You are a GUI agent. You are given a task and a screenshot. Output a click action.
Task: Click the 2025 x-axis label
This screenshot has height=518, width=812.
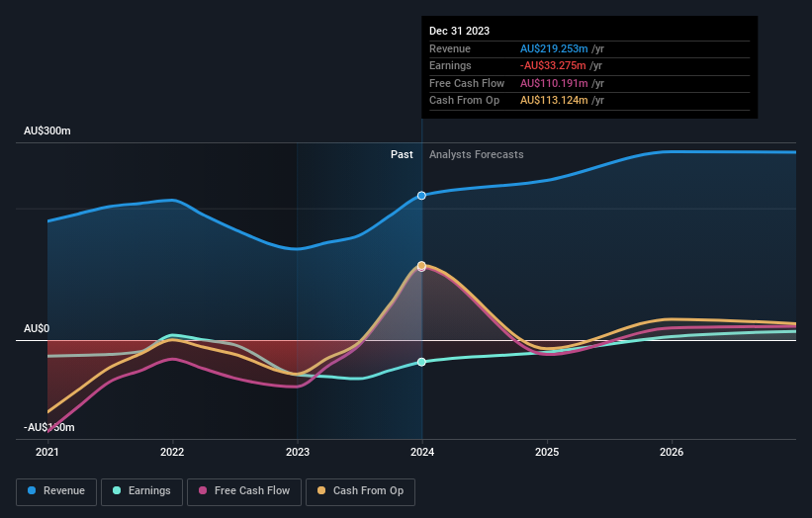(547, 452)
